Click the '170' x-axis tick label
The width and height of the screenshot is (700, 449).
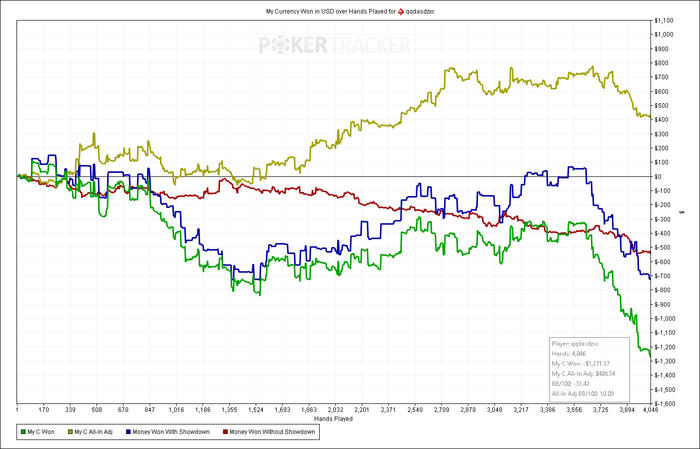43,409
